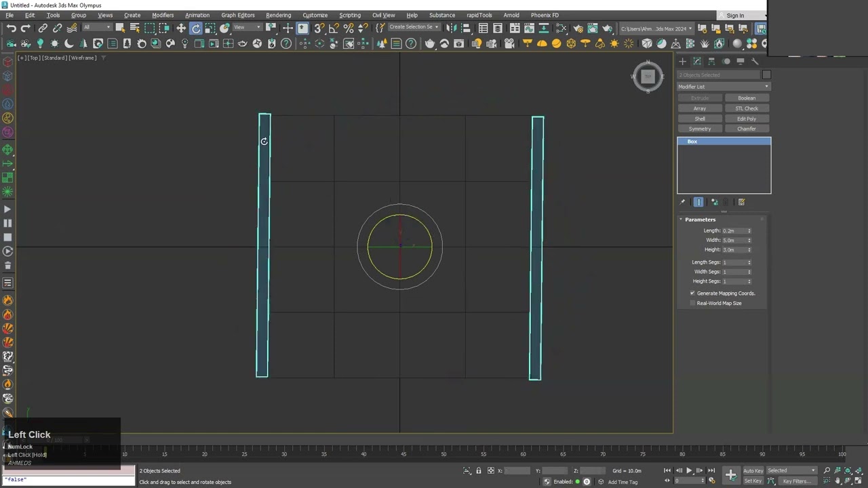Select the Link tool icon
This screenshot has height=488, width=868.
43,28
